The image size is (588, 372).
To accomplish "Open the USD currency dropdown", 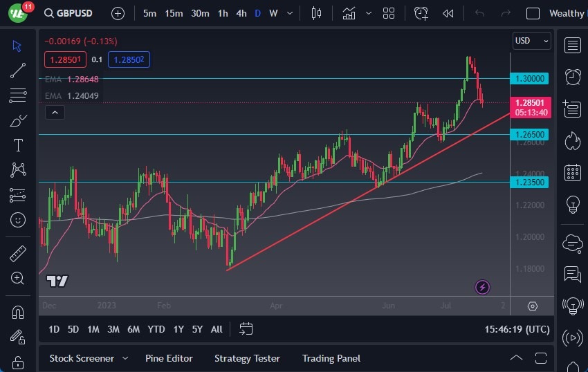I will pos(531,41).
